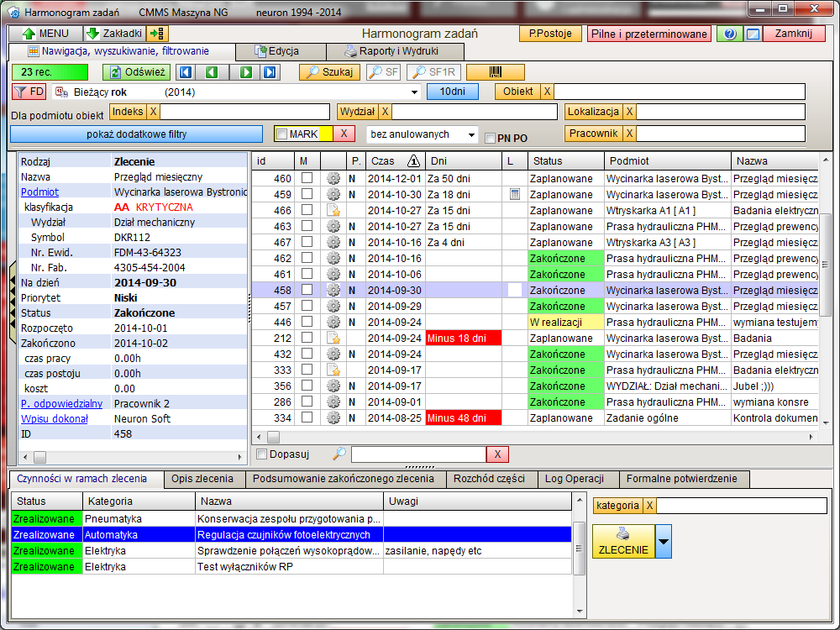Viewport: 840px width, 630px height.
Task: Click the gear icon in row 446
Action: pyautogui.click(x=333, y=322)
